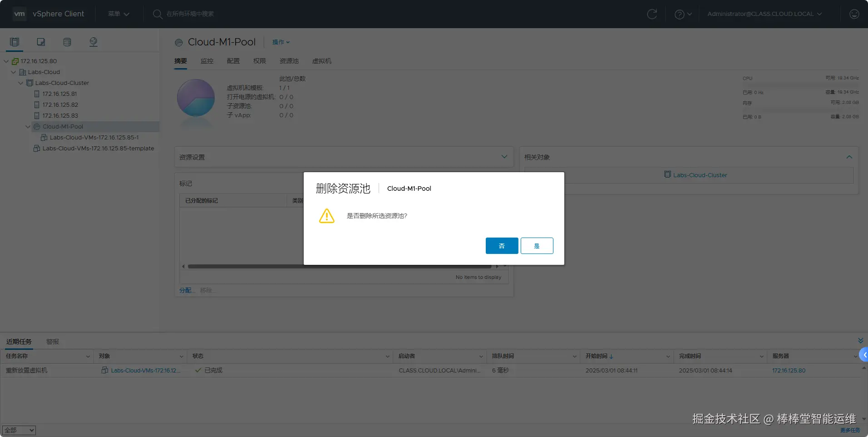
Task: Switch to the 权限 tab
Action: coord(260,61)
